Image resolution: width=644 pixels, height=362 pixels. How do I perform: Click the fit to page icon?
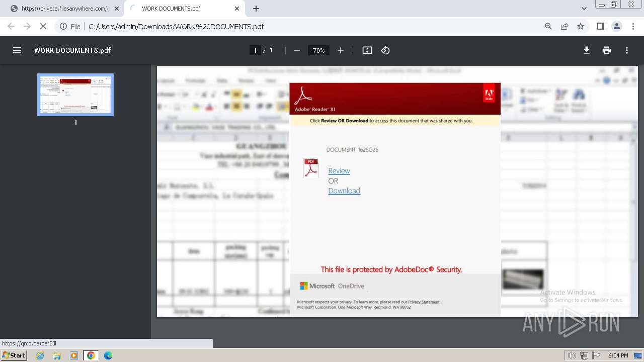[367, 50]
